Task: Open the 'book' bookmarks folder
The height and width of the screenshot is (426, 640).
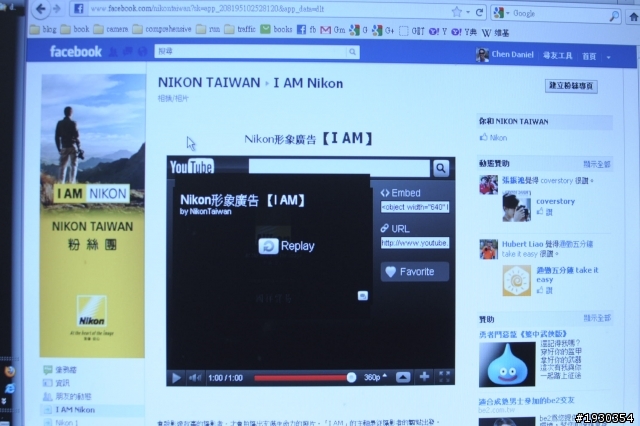Action: (75, 29)
